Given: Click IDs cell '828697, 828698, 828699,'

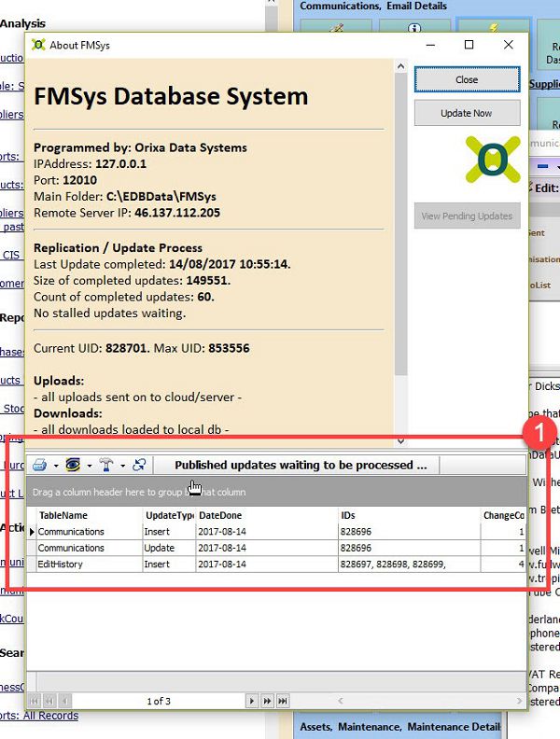Looking at the screenshot, I should click(x=409, y=565).
